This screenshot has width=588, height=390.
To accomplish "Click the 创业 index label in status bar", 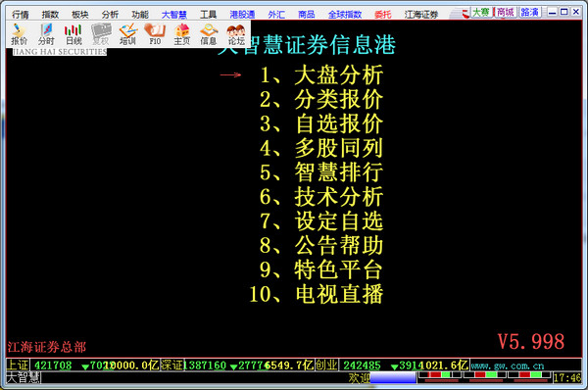I will point(326,365).
